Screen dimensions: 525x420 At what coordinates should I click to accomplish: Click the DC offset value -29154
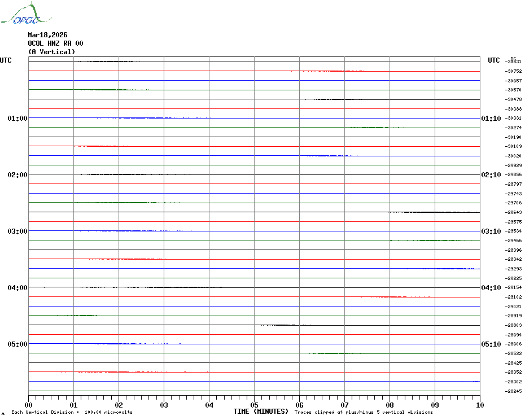click(x=514, y=287)
